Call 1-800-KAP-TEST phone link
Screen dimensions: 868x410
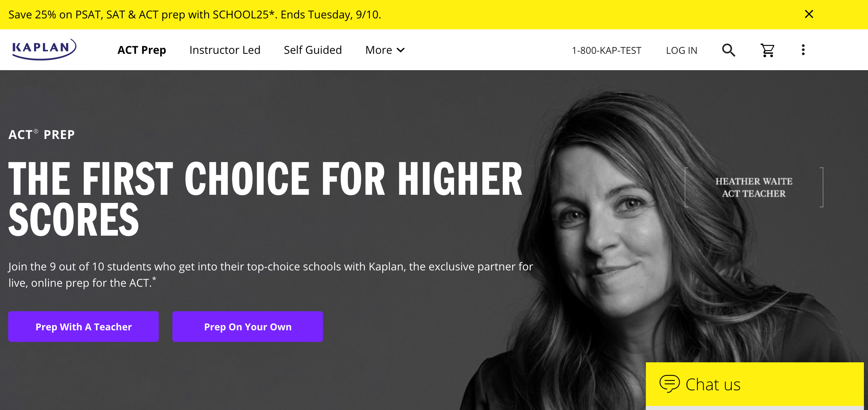606,50
